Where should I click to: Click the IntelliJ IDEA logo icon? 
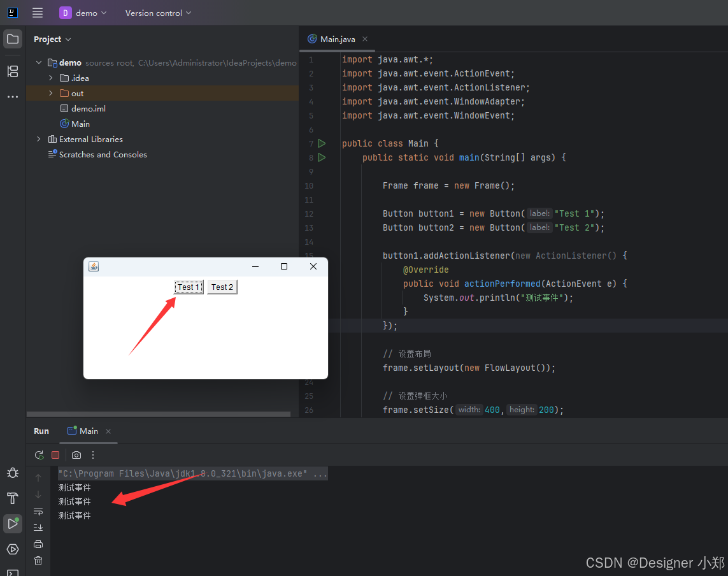coord(13,13)
